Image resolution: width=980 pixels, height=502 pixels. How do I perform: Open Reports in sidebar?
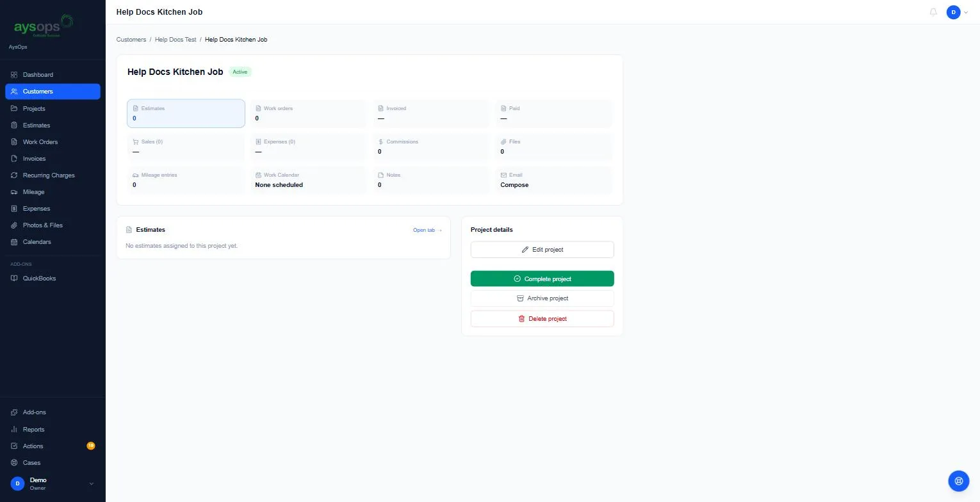(x=53, y=429)
